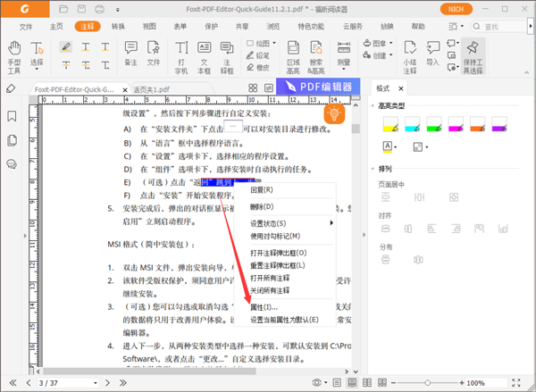The height and width of the screenshot is (392, 536).
Task: Open the bookmarks panel in left sidebar
Action: tap(12, 117)
